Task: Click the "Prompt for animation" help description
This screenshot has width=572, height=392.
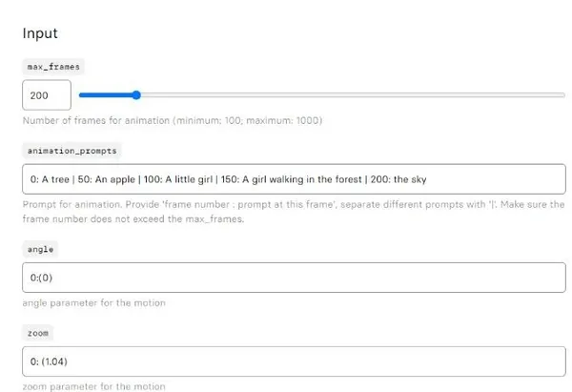Action: click(x=294, y=212)
